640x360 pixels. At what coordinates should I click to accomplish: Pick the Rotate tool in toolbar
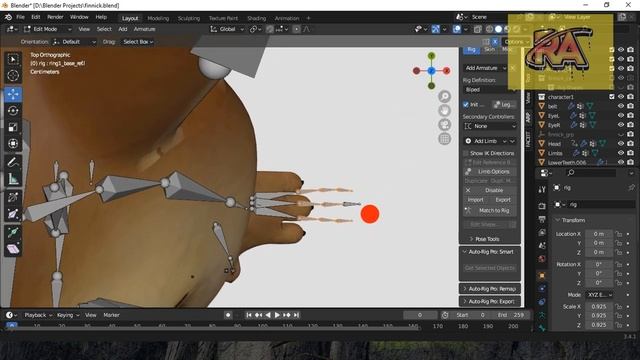(x=13, y=111)
